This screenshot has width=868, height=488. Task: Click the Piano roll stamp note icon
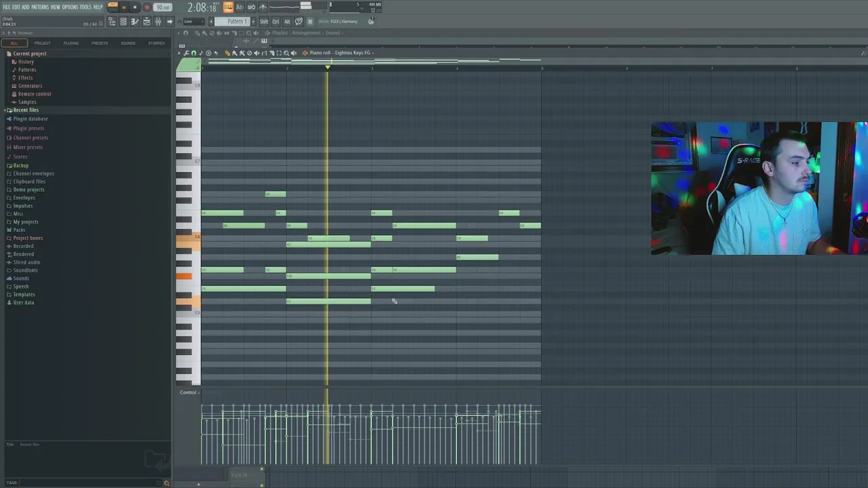pyautogui.click(x=201, y=53)
